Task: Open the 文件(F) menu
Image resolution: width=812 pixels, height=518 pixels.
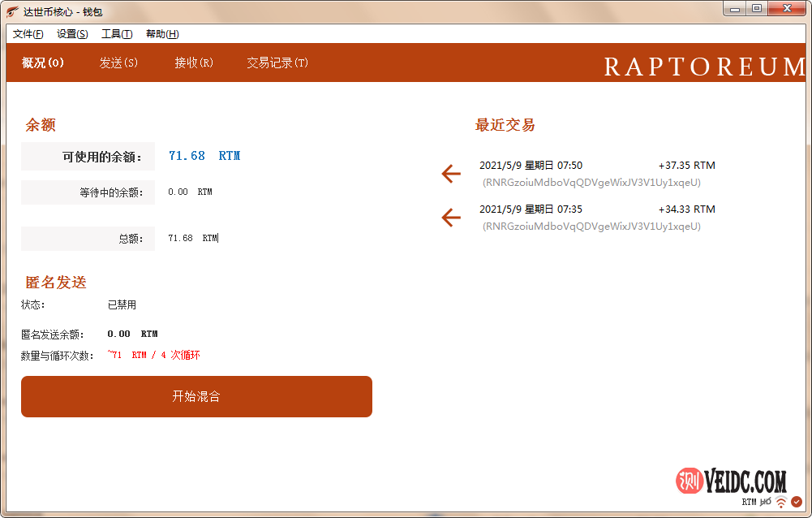Action: coord(28,34)
